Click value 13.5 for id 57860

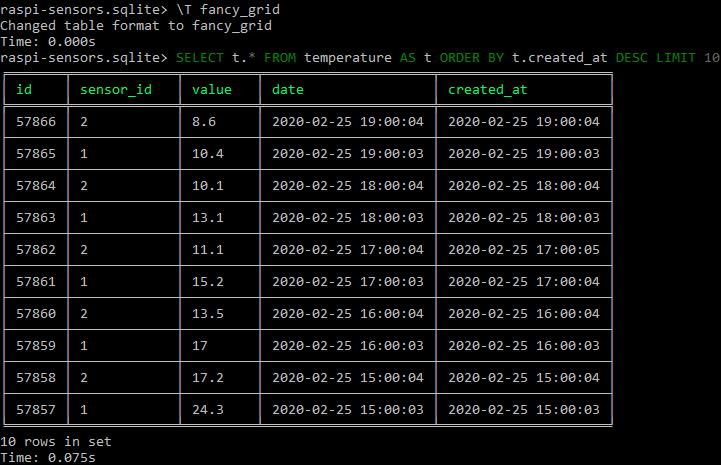208,313
